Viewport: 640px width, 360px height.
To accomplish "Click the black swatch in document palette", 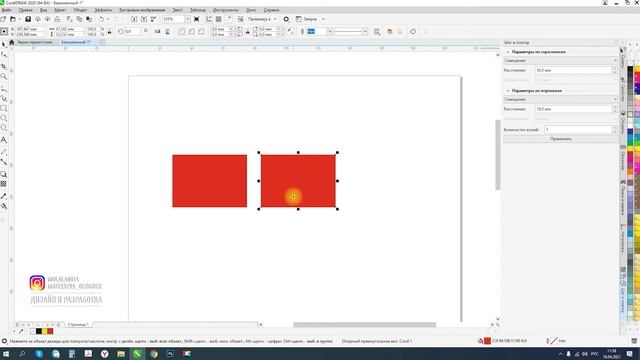I will [x=39, y=331].
